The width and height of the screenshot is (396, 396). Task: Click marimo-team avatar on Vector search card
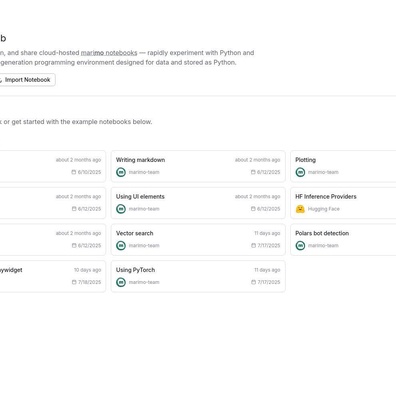pos(121,246)
